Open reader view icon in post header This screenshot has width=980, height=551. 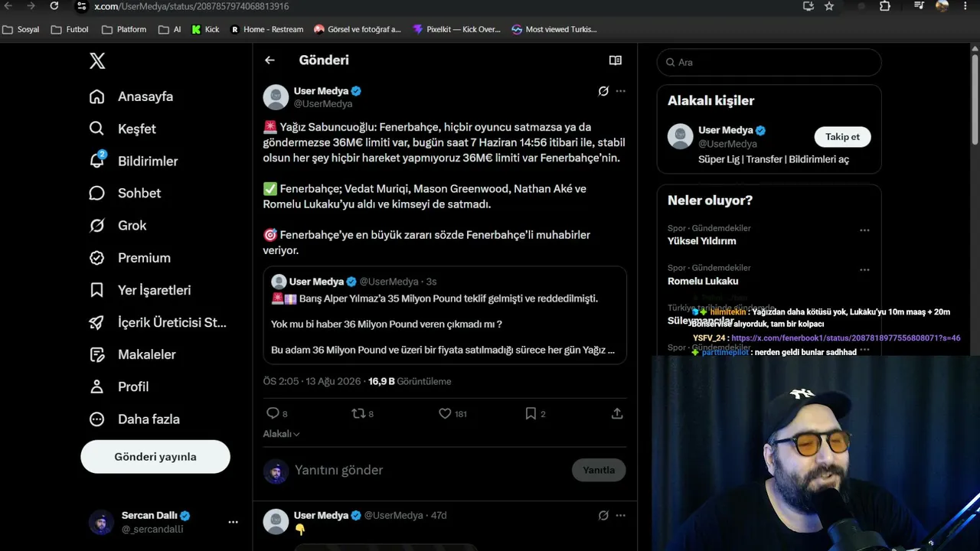pos(615,60)
